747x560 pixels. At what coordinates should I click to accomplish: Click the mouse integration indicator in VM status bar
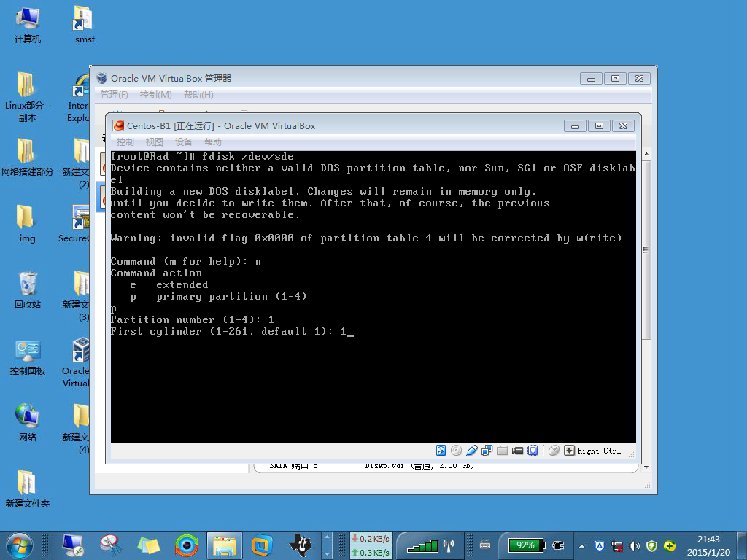pyautogui.click(x=554, y=451)
